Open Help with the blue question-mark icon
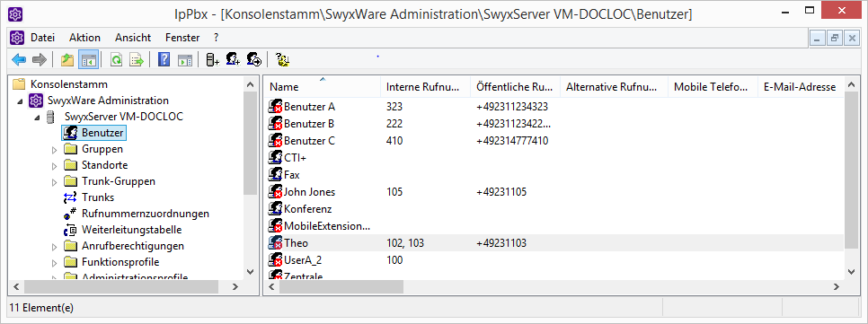 pos(164,60)
